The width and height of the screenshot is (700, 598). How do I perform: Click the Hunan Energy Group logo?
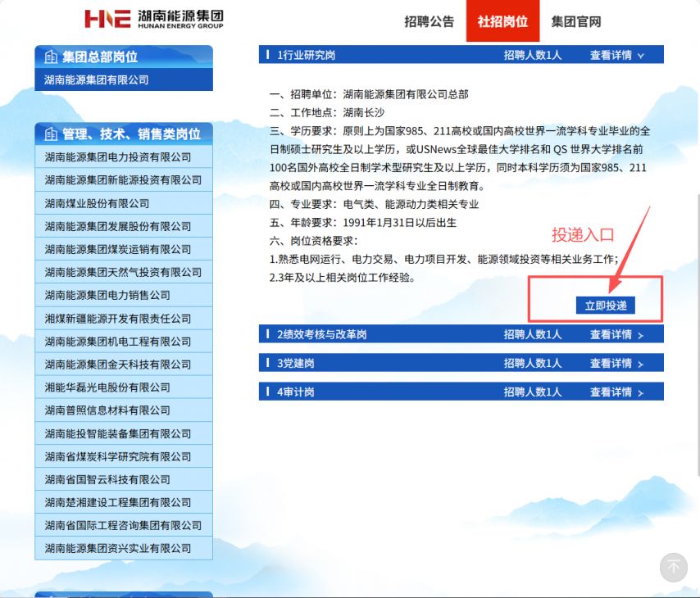click(154, 19)
